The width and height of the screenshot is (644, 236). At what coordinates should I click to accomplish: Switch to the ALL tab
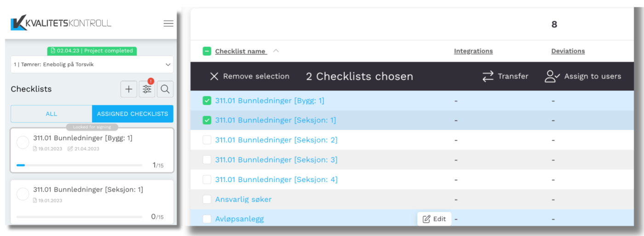[52, 114]
